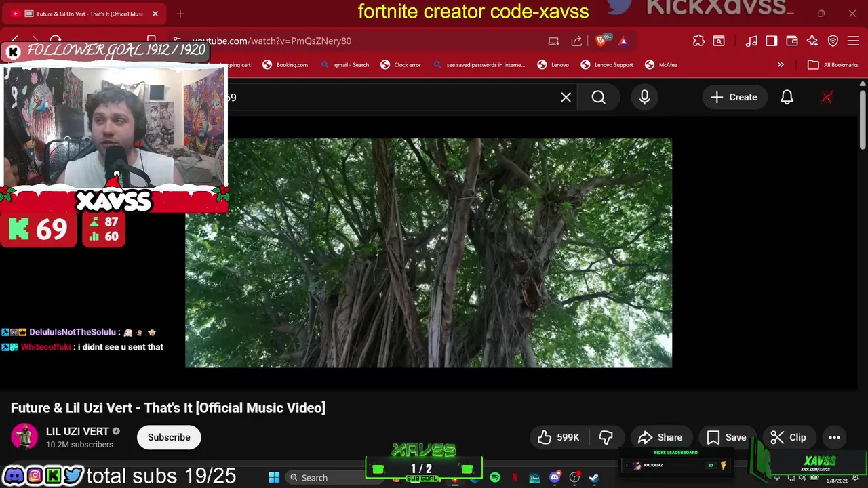Image resolution: width=868 pixels, height=488 pixels.
Task: Open the Brave hamburger main menu
Action: tap(853, 41)
